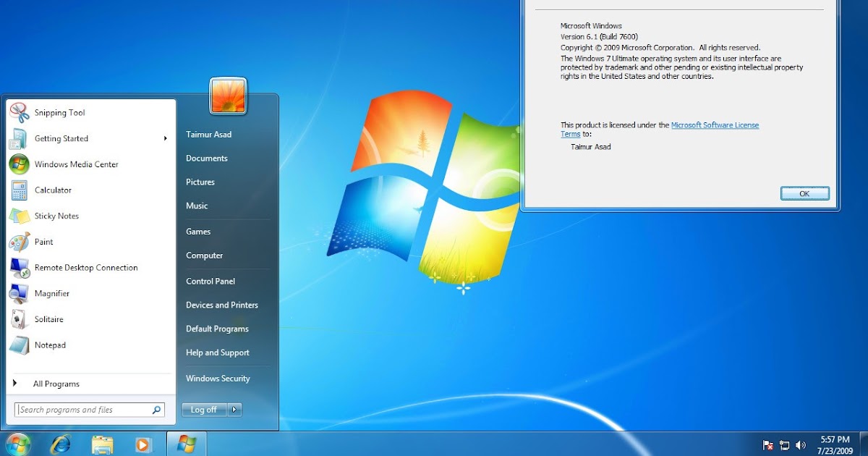This screenshot has width=868, height=456.
Task: Click the Sticky Notes icon
Action: coord(19,216)
